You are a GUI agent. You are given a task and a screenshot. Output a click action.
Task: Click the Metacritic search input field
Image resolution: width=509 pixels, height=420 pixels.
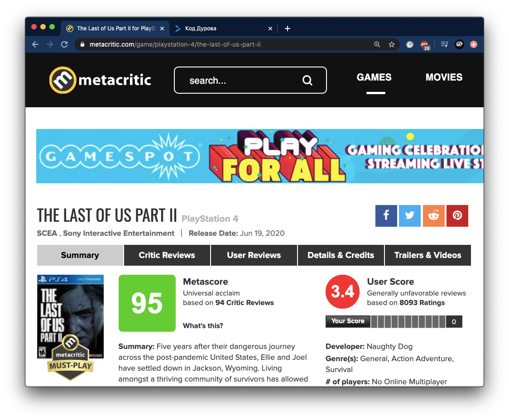pos(240,81)
